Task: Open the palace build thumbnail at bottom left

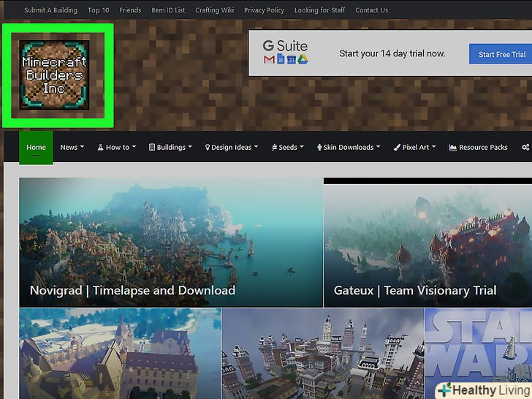Action: pyautogui.click(x=120, y=354)
